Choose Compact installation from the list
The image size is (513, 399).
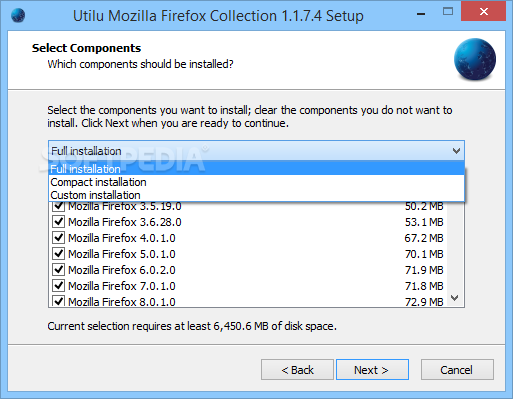pyautogui.click(x=256, y=182)
